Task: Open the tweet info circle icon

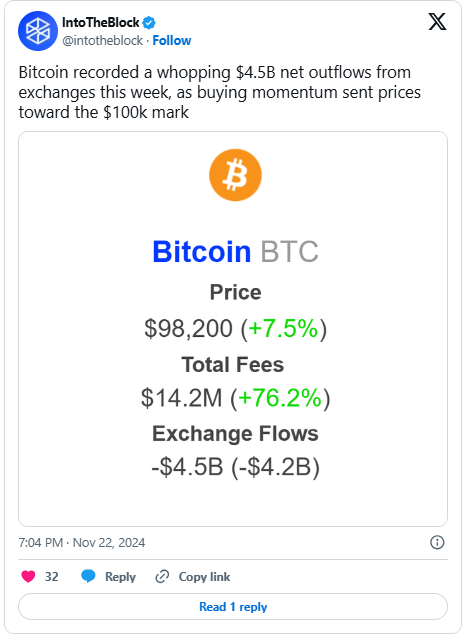Action: 437,542
